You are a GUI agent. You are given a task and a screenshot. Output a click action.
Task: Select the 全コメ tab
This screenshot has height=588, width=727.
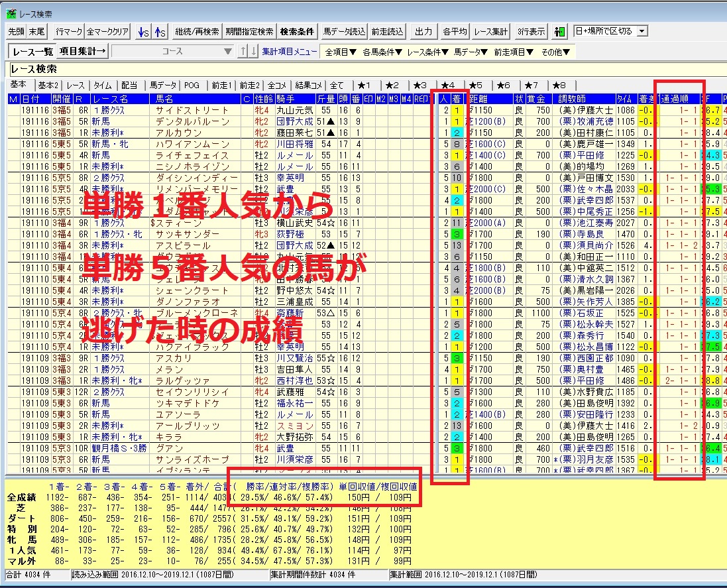(x=277, y=86)
